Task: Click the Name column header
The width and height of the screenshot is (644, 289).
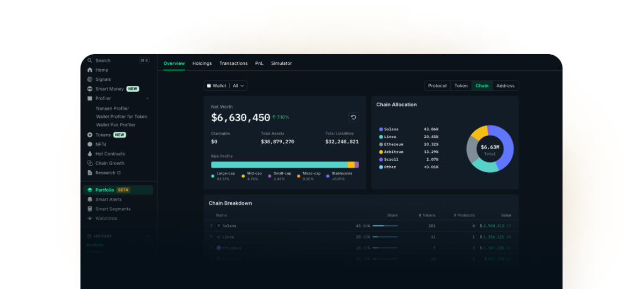Action: (x=222, y=216)
